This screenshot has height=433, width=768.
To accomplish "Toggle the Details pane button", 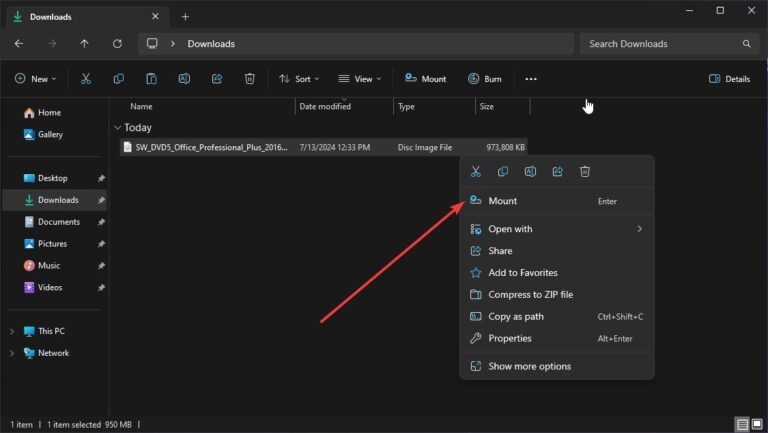I will 729,79.
